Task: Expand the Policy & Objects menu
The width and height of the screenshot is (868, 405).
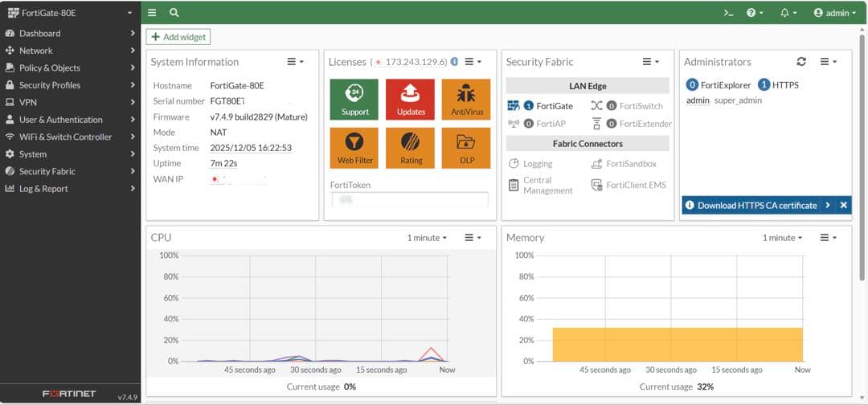Action: point(70,67)
